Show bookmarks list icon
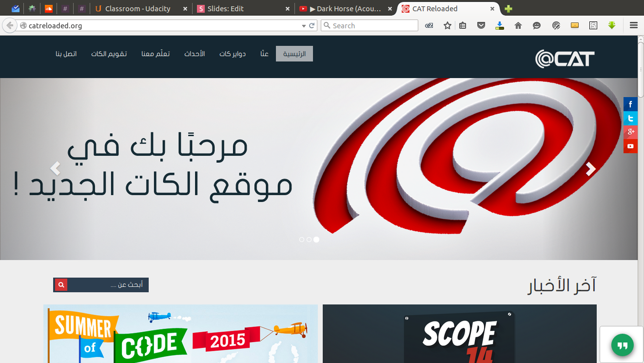644x363 pixels. click(463, 25)
